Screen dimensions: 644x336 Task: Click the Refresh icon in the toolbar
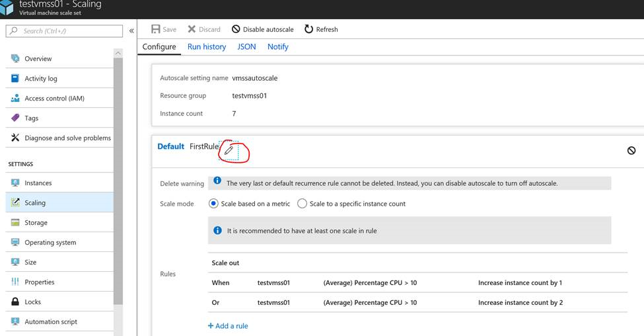pyautogui.click(x=308, y=29)
